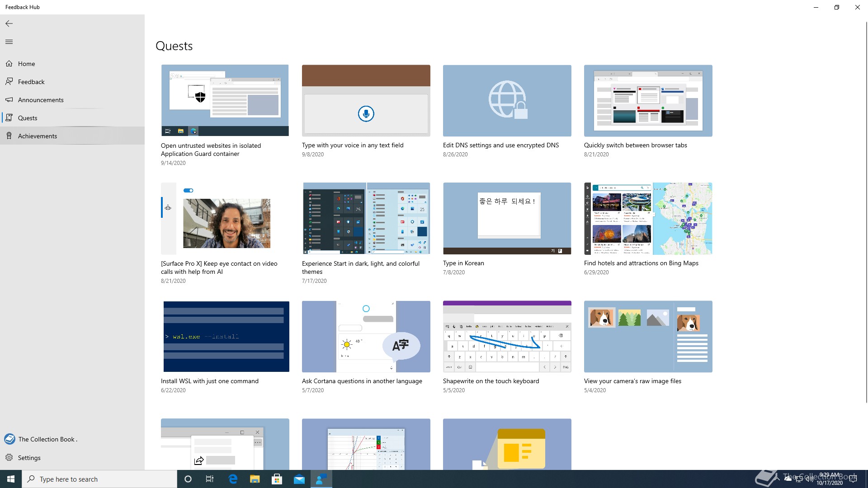Click 'Install WSL with just one command'
This screenshot has width=868, height=488.
[x=210, y=381]
